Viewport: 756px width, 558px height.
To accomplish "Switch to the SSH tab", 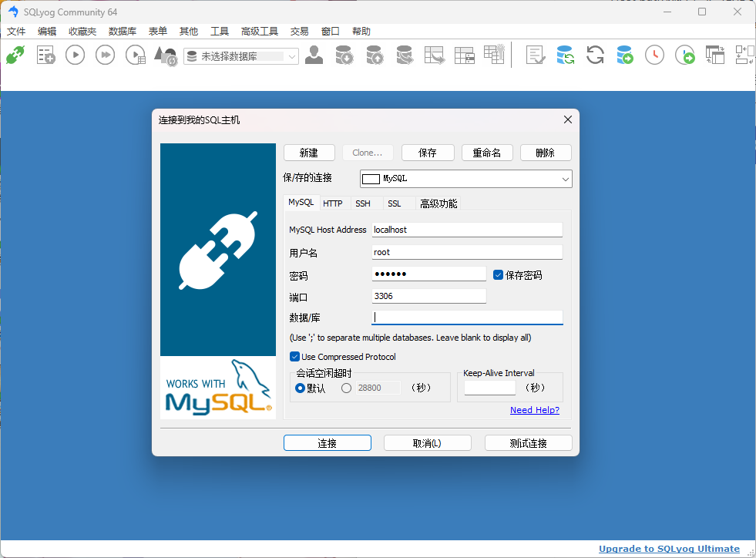I will click(x=363, y=203).
